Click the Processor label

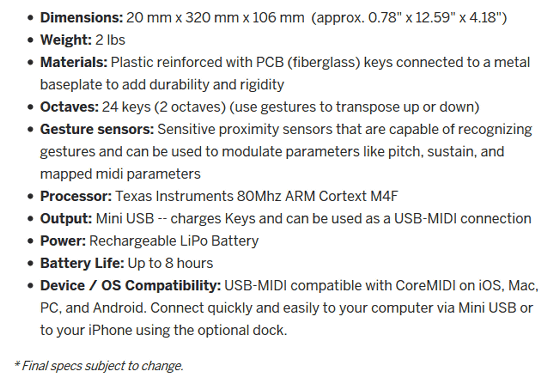[76, 196]
